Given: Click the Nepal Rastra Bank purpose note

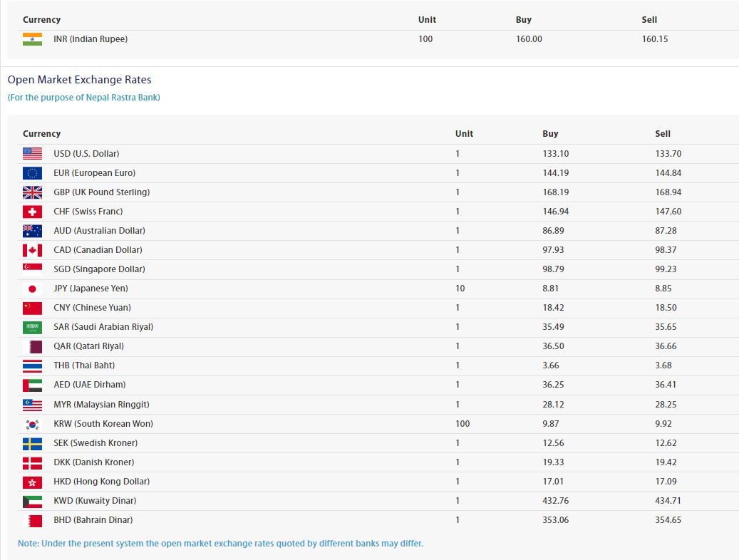Looking at the screenshot, I should (83, 98).
